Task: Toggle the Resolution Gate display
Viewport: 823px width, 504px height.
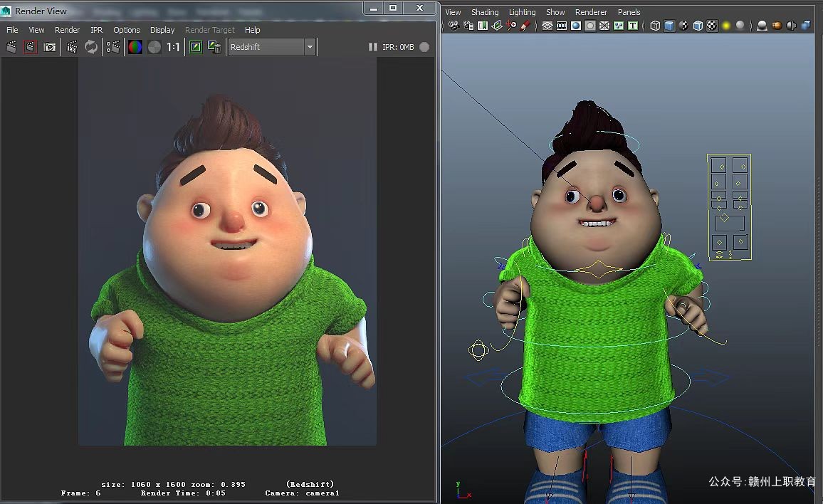Action: pyautogui.click(x=576, y=25)
